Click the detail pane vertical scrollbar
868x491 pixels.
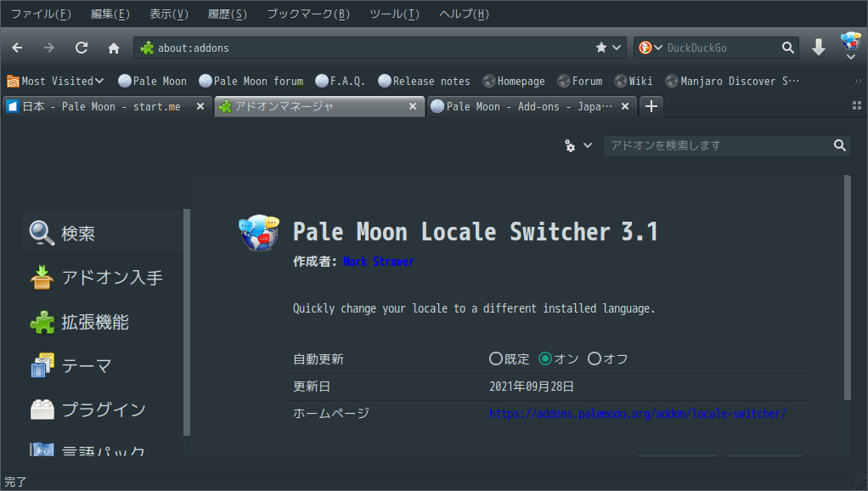[x=847, y=287]
